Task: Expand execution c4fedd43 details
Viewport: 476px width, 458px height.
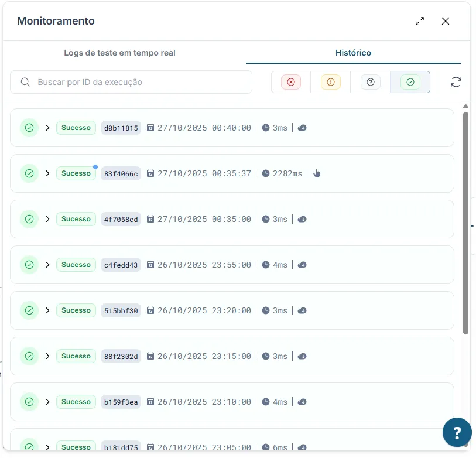Action: click(47, 265)
